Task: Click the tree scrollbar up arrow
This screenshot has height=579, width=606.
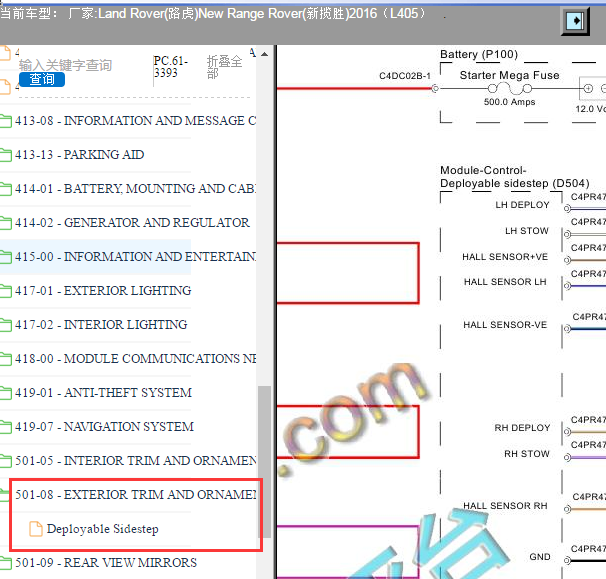Action: [x=264, y=54]
